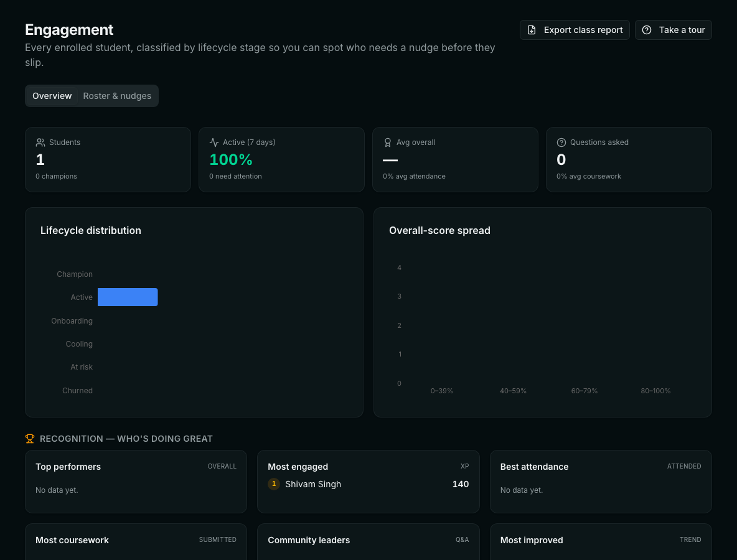This screenshot has height=560, width=737.
Task: Click the Questions asked help icon
Action: coord(561,142)
